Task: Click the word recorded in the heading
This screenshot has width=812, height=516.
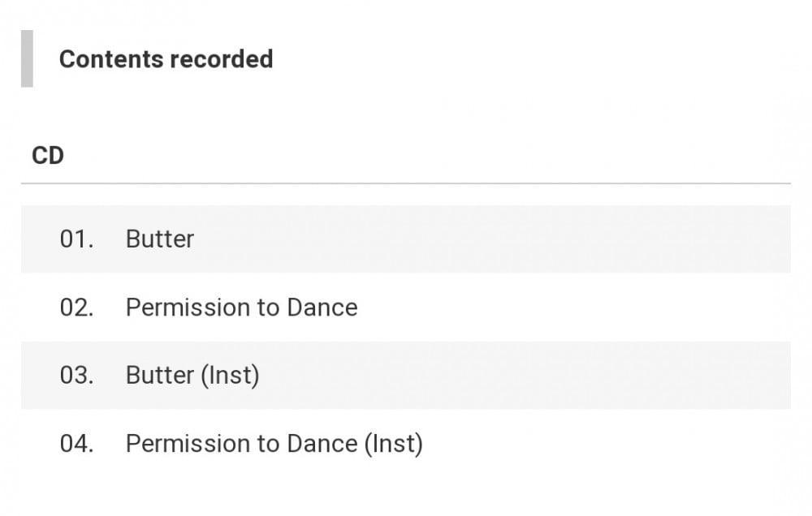Action: (222, 59)
